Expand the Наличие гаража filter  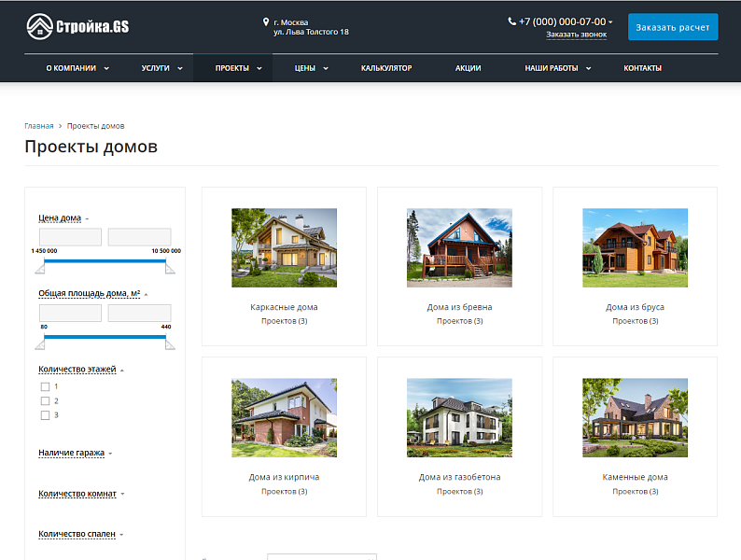tap(71, 453)
